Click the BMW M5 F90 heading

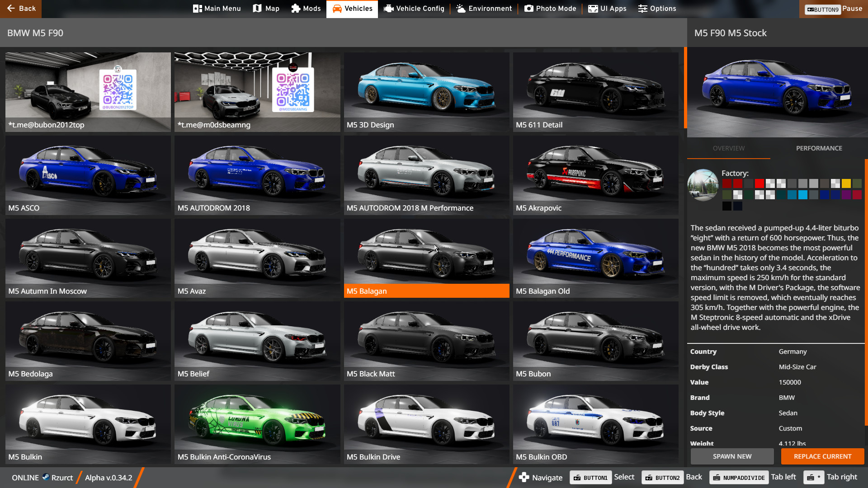[35, 33]
